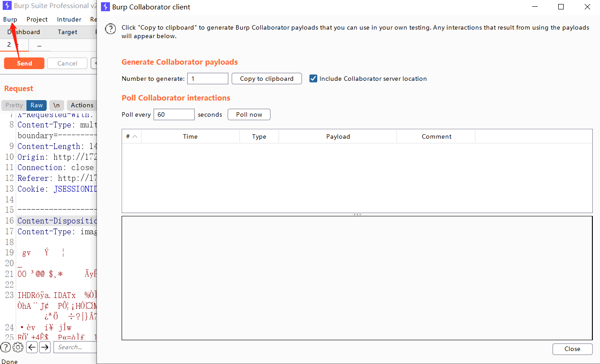
Task: Click the Connection: close header line
Action: (x=56, y=167)
